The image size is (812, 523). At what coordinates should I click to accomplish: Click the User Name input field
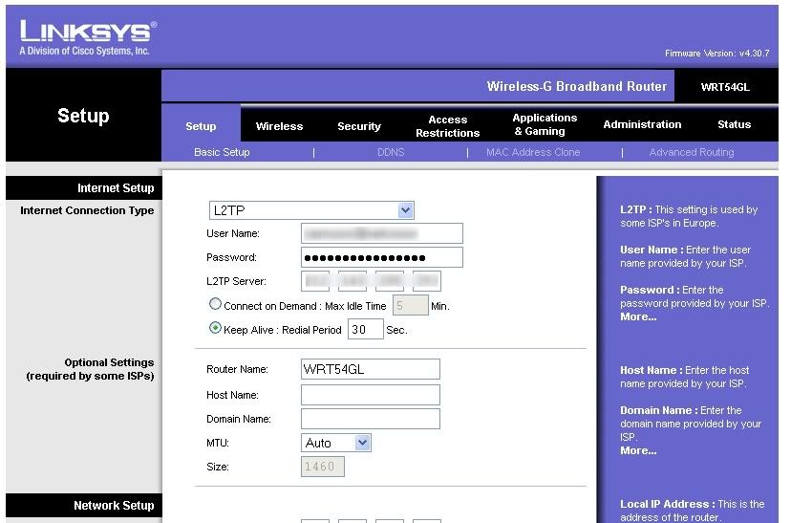pyautogui.click(x=382, y=233)
